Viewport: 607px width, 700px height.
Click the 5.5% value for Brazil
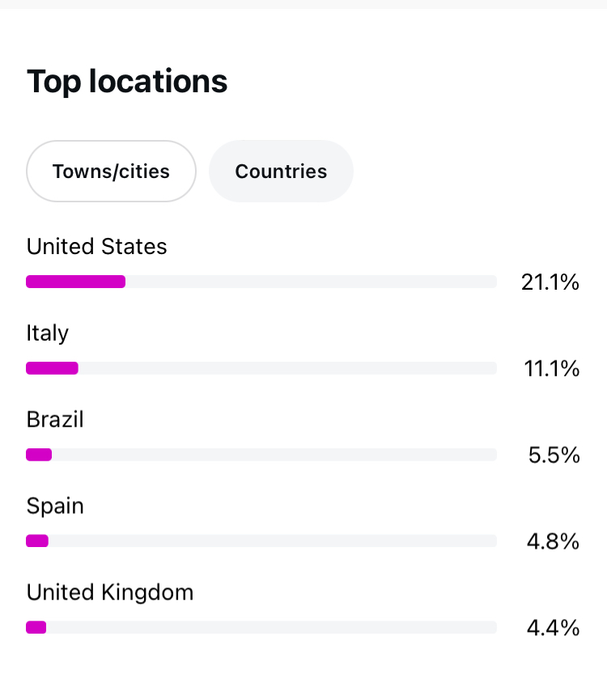pos(554,456)
